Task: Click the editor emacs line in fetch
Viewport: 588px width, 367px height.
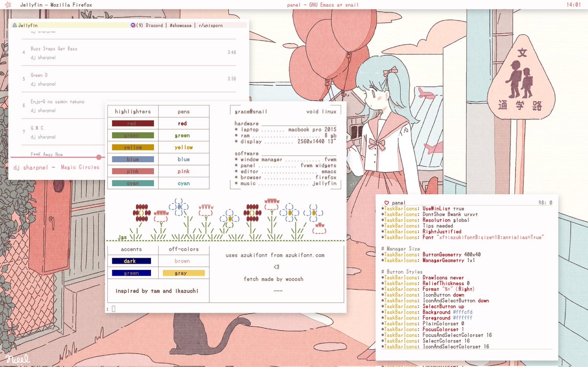Action: coord(286,171)
